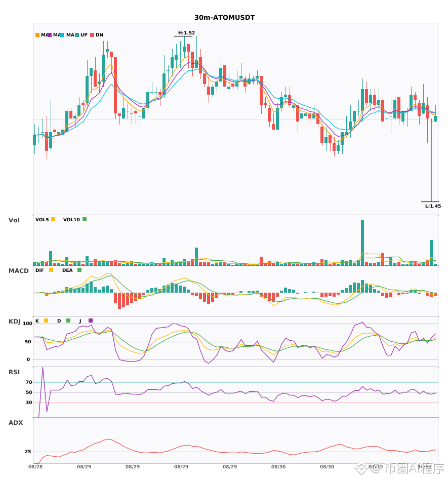Click the 50 value on the RSI axis
Screen dimensions: 448x481
click(29, 392)
